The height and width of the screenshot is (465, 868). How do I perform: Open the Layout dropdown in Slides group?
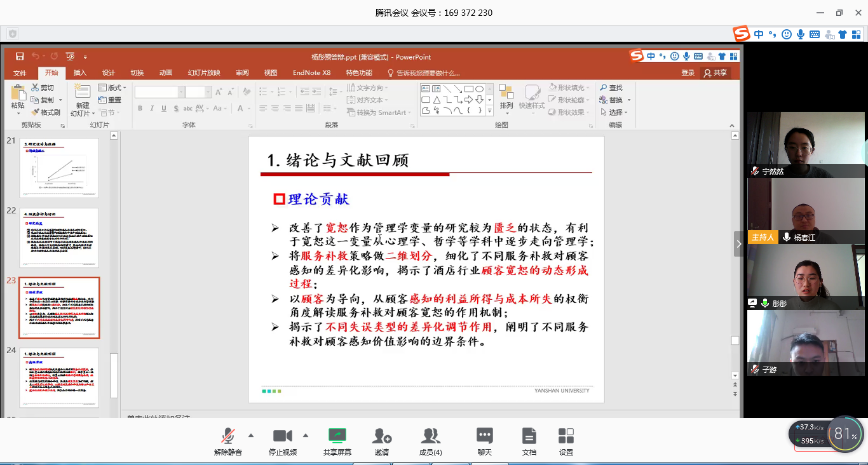click(112, 88)
